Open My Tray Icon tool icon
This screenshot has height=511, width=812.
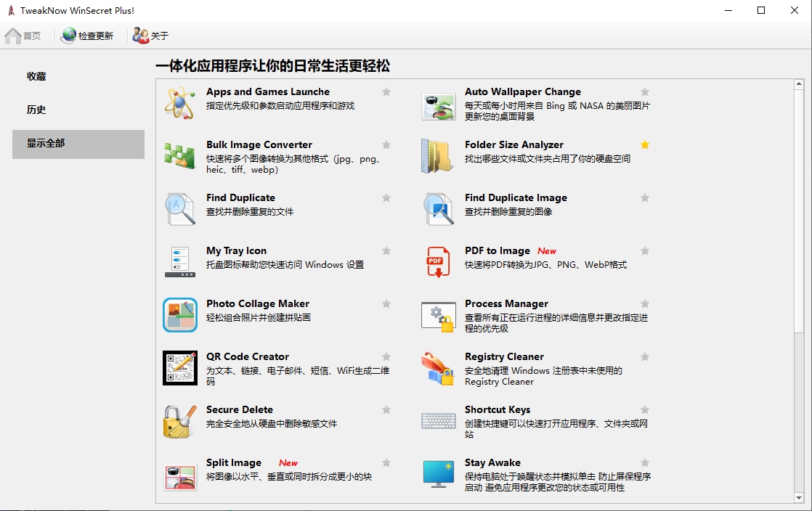point(179,262)
